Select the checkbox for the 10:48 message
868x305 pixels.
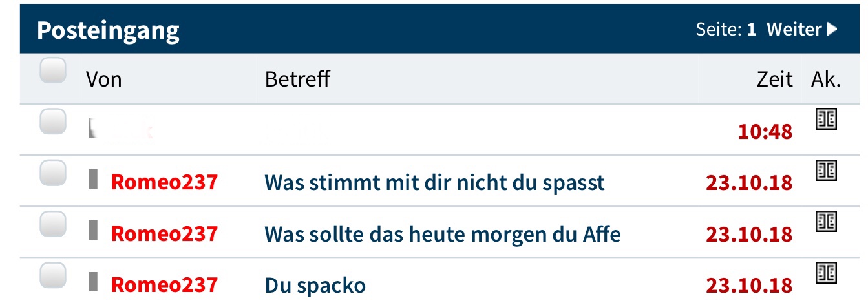pos(53,121)
